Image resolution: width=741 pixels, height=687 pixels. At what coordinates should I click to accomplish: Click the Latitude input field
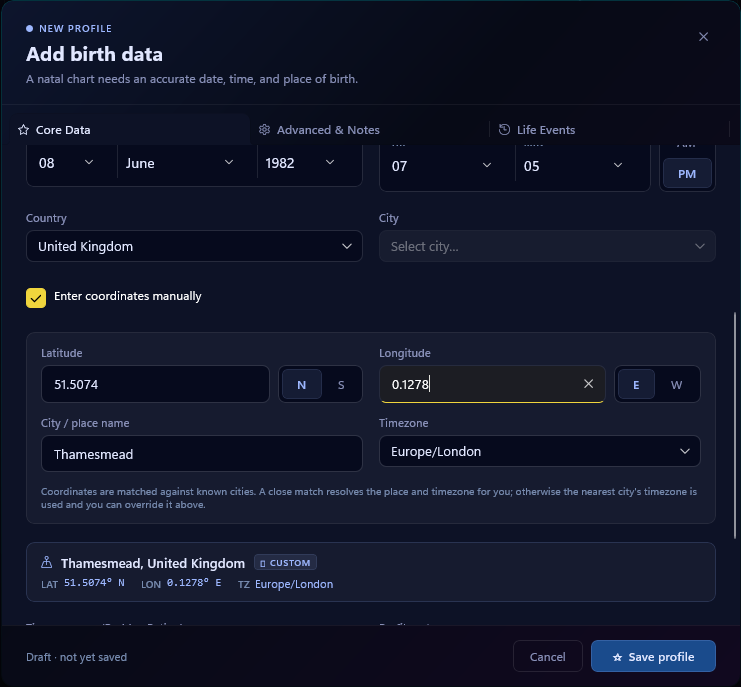point(155,384)
